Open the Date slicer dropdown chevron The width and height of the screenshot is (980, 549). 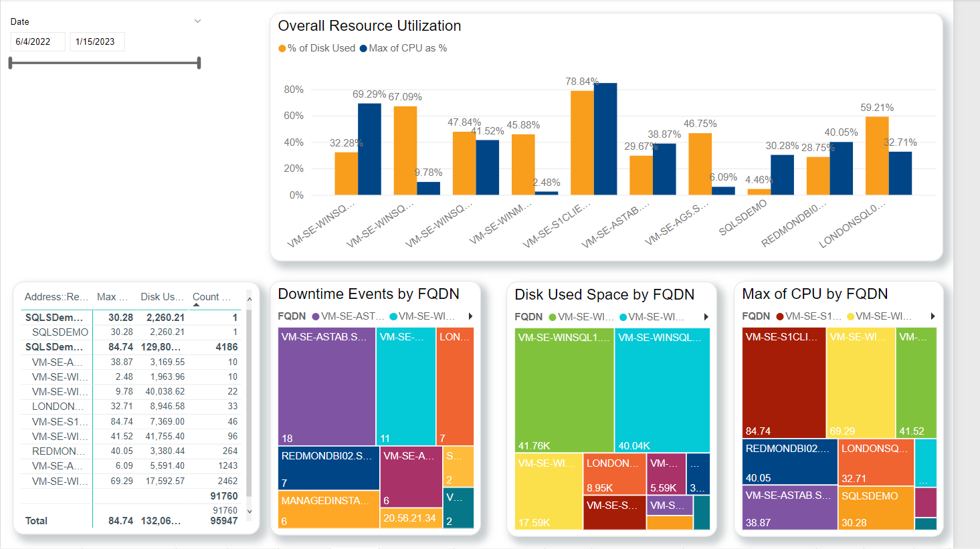click(x=197, y=21)
